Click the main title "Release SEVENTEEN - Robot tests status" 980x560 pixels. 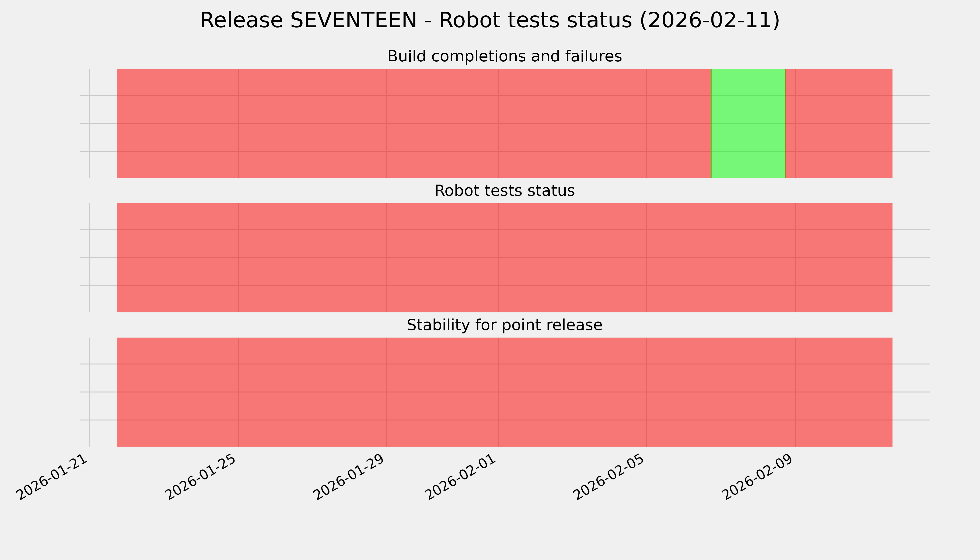tap(489, 20)
